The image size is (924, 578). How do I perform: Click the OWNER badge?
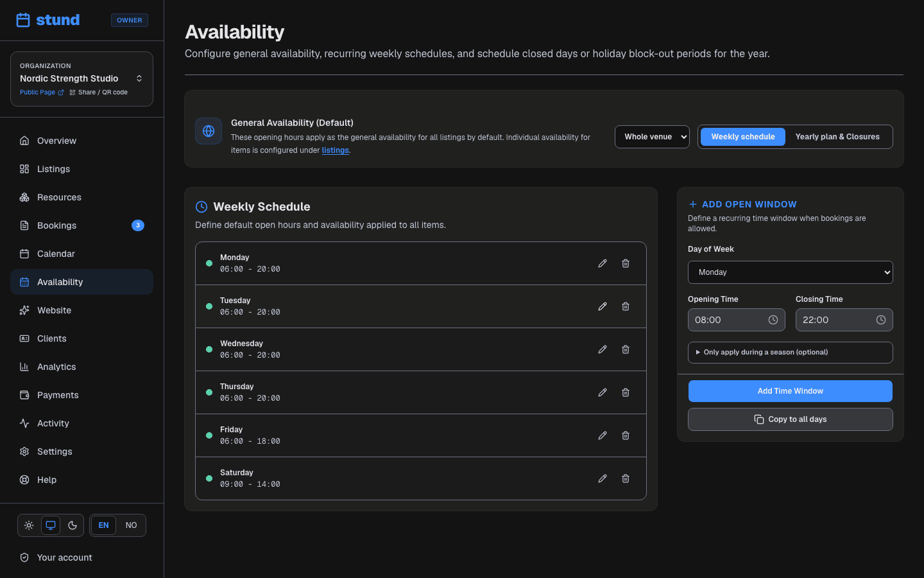pos(130,21)
